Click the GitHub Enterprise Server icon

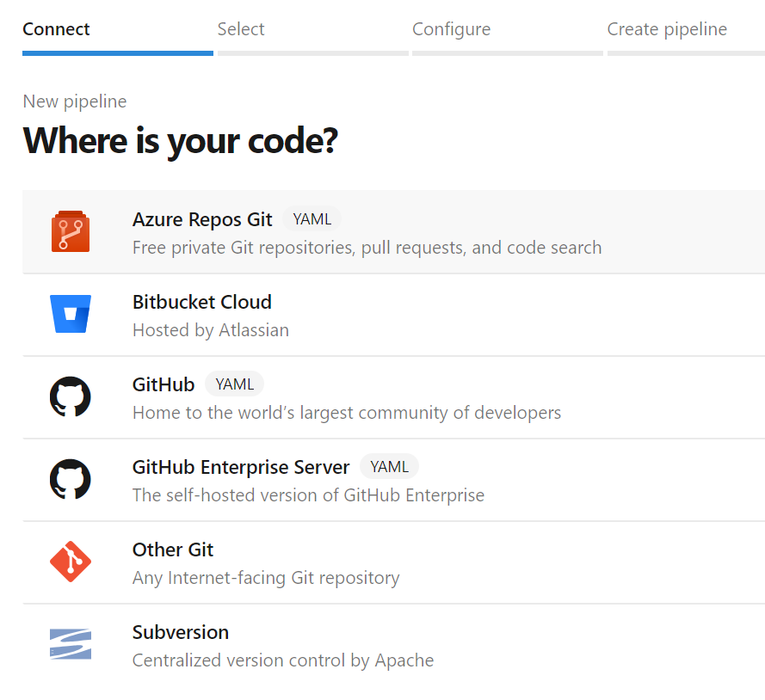(x=71, y=480)
